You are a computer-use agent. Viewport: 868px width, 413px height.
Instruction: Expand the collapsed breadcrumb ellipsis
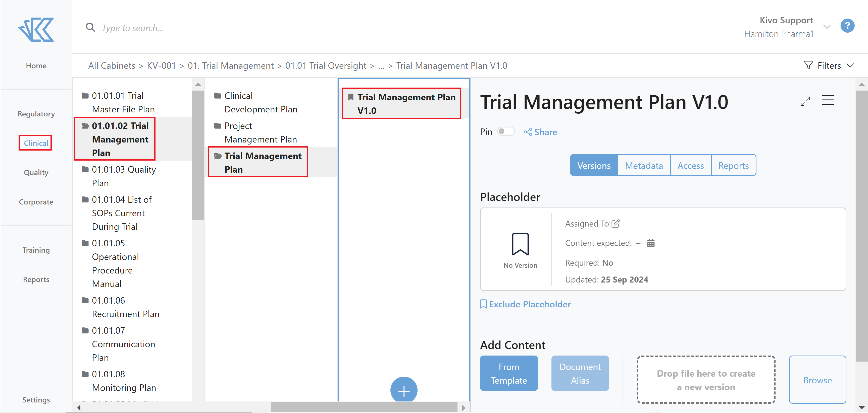tap(381, 66)
